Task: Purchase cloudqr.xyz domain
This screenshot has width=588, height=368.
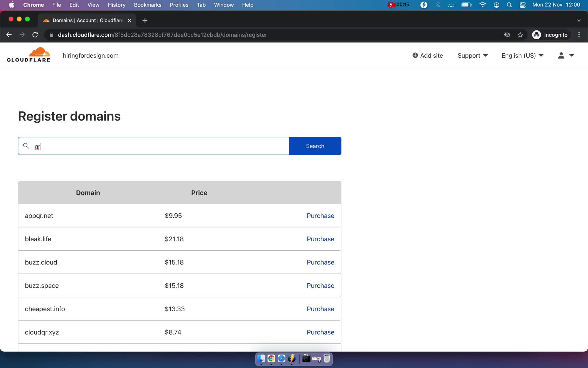Action: (x=320, y=332)
